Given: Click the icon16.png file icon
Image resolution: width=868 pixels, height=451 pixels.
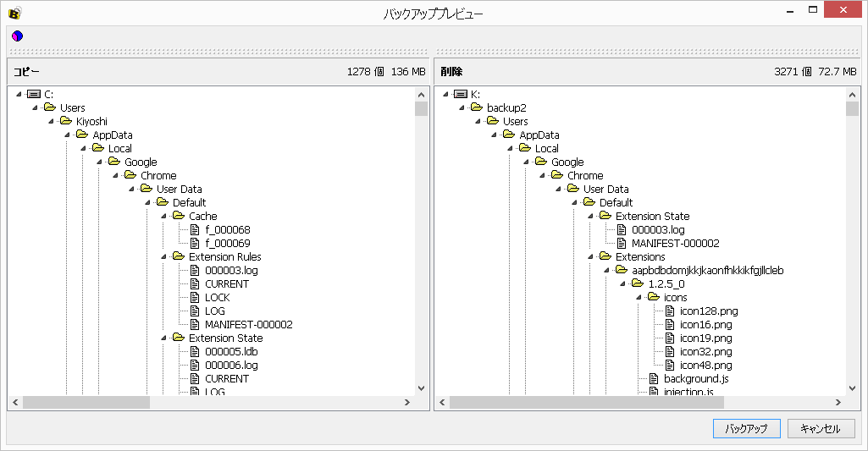Looking at the screenshot, I should click(x=670, y=324).
